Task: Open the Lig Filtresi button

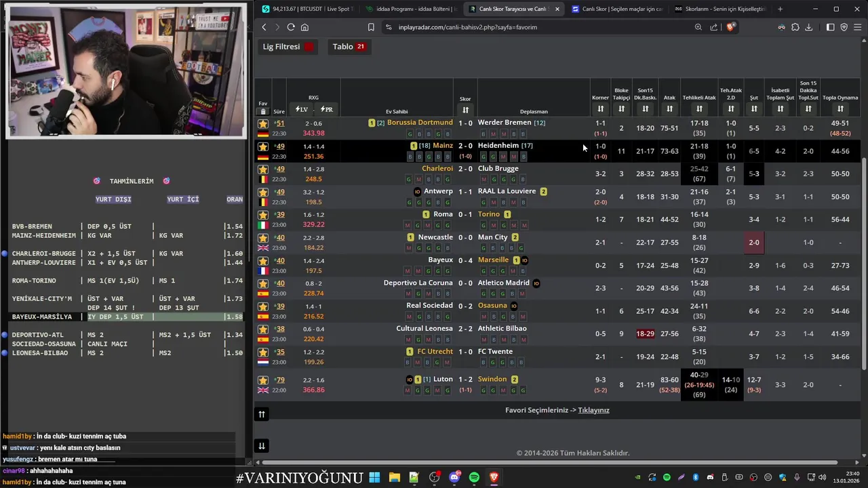Action: [289, 47]
